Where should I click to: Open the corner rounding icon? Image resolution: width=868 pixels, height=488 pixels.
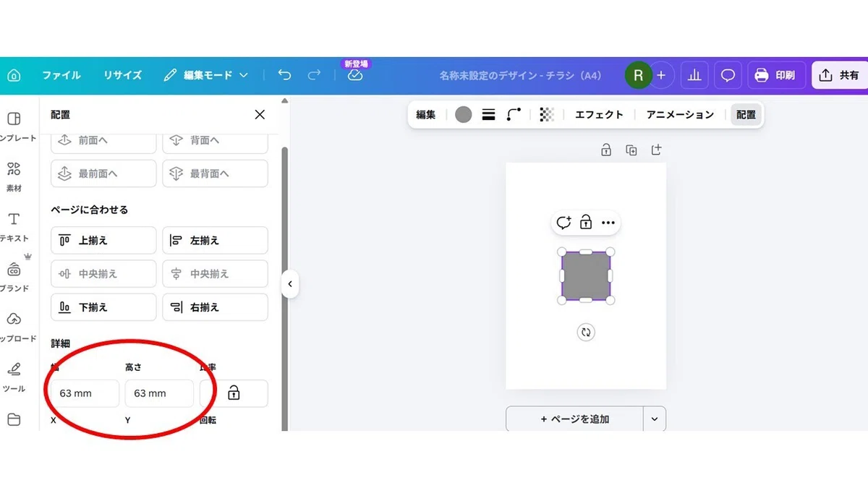[x=514, y=114]
